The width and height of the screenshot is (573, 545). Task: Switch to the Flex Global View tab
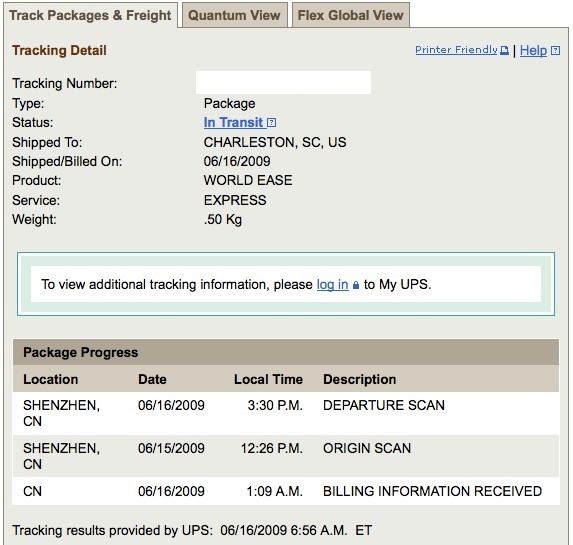pyautogui.click(x=351, y=15)
